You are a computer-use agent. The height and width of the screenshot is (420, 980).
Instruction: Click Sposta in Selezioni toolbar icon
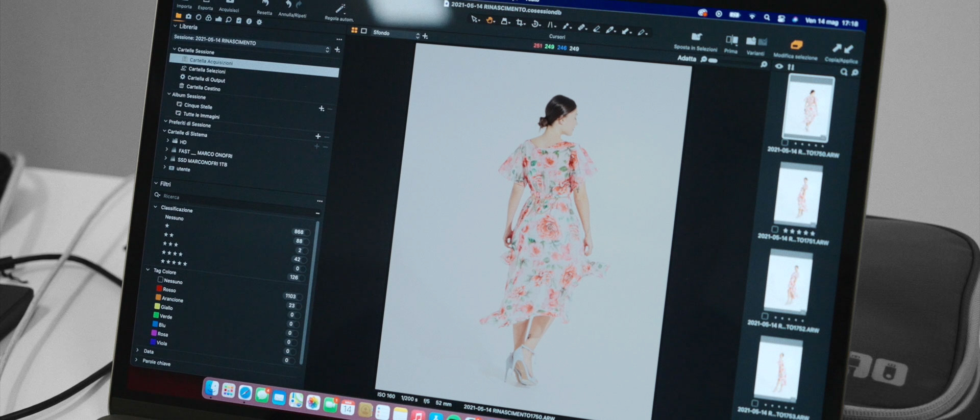click(x=697, y=37)
